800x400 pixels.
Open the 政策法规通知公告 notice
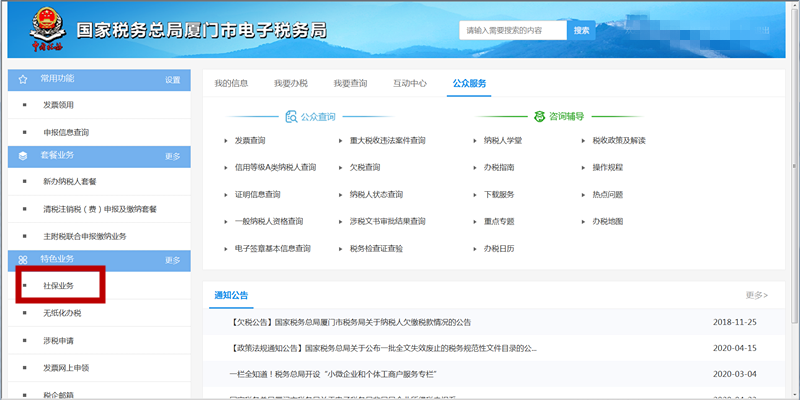[x=383, y=349]
